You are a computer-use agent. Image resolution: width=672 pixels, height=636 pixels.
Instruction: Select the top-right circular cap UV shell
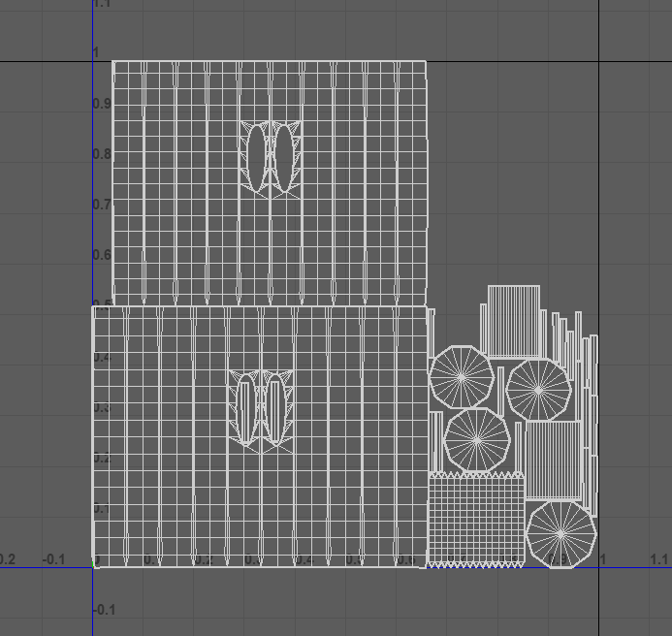tap(538, 390)
